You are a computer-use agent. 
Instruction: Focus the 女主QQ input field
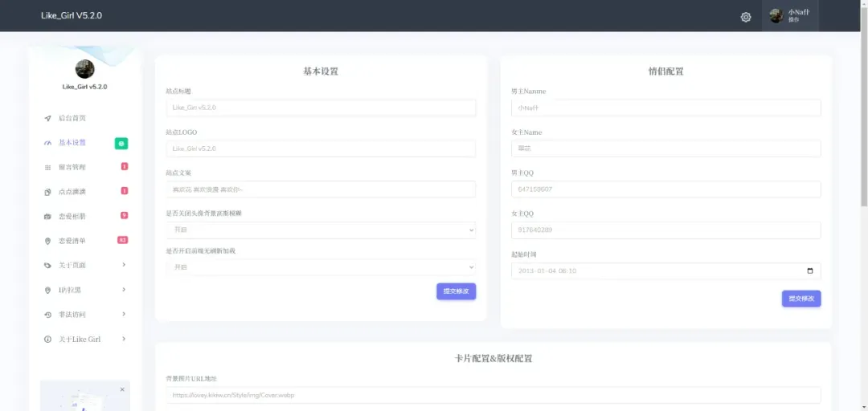coord(666,230)
